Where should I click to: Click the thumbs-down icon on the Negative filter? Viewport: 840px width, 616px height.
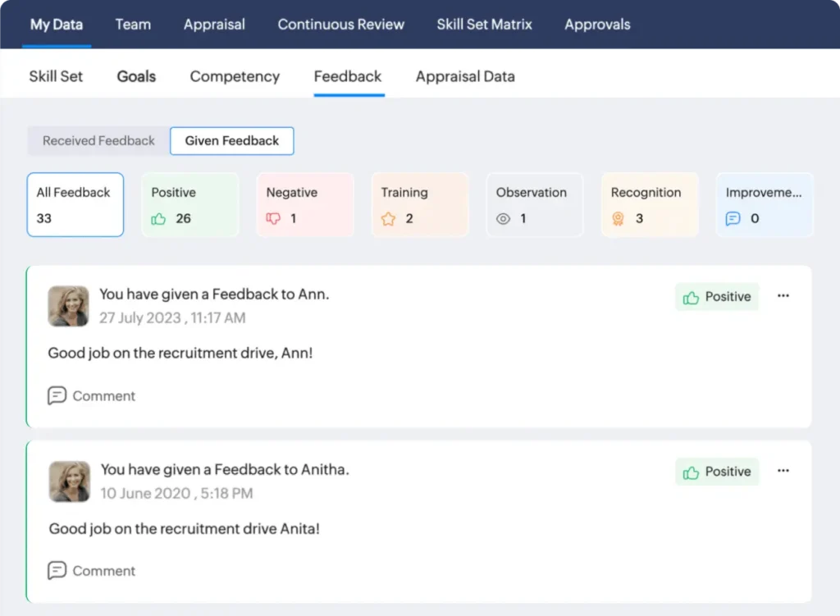click(273, 219)
